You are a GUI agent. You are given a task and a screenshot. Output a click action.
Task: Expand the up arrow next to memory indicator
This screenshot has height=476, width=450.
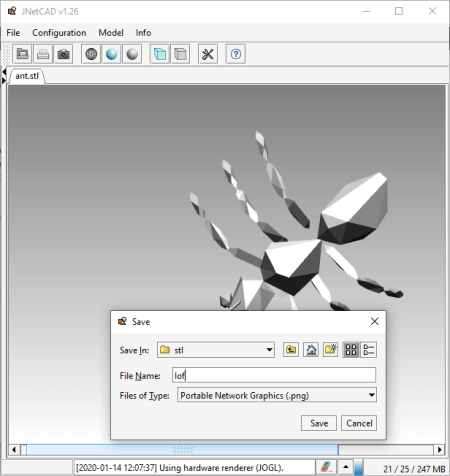pos(346,467)
